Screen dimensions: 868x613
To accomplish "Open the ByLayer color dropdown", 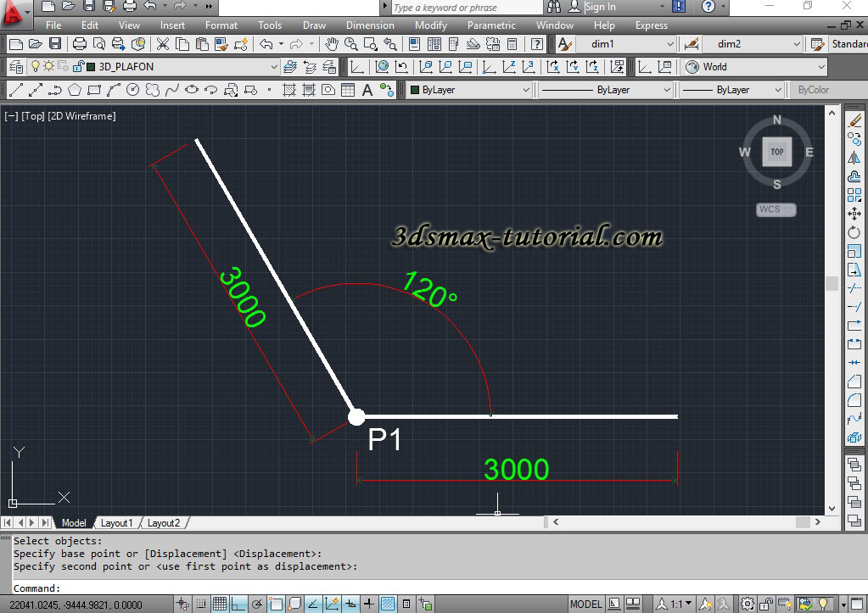I will point(526,90).
